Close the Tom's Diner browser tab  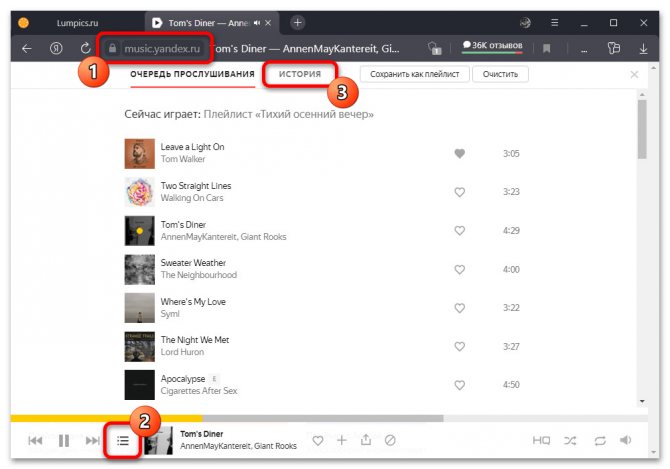coord(268,23)
